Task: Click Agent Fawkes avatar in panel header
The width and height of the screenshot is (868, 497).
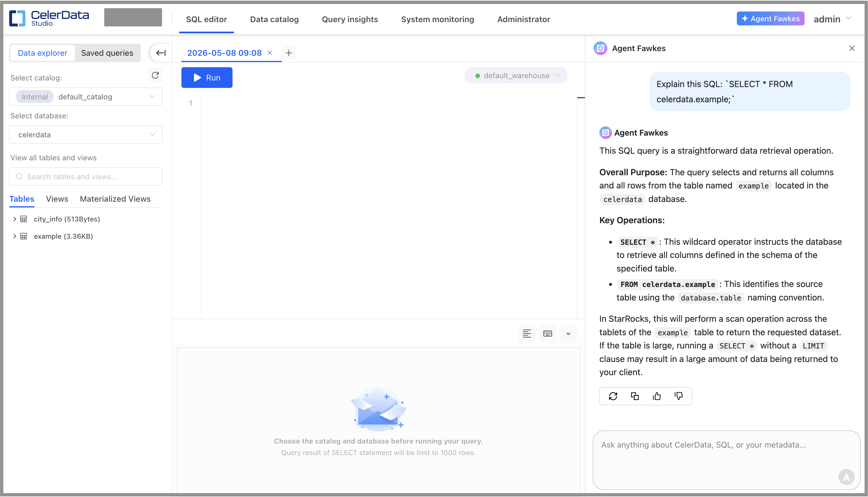Action: (x=600, y=49)
